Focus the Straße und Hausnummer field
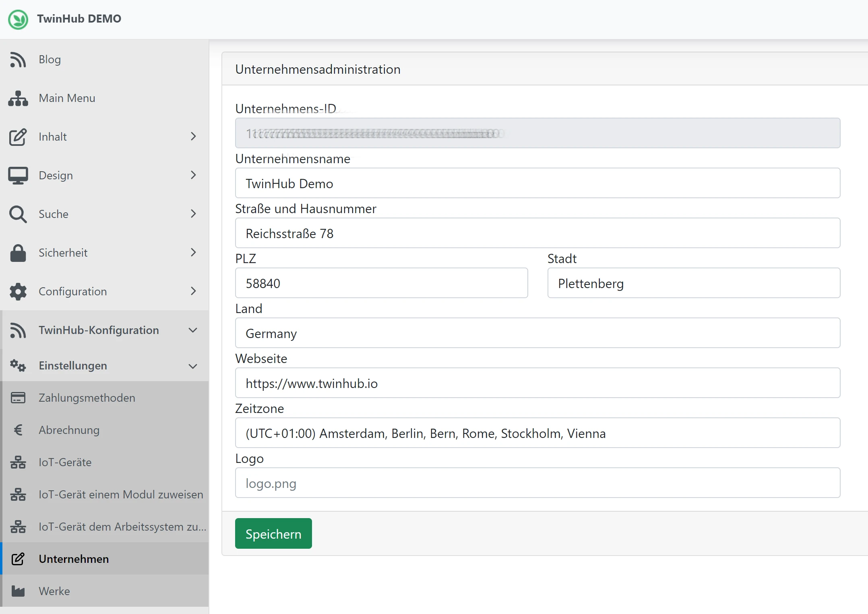868x614 pixels. [x=537, y=233]
